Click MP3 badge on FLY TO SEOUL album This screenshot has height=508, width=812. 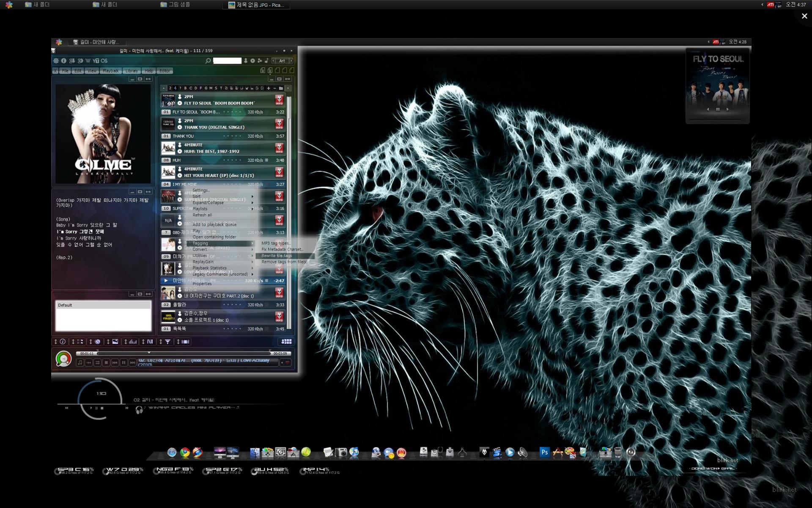pyautogui.click(x=279, y=100)
